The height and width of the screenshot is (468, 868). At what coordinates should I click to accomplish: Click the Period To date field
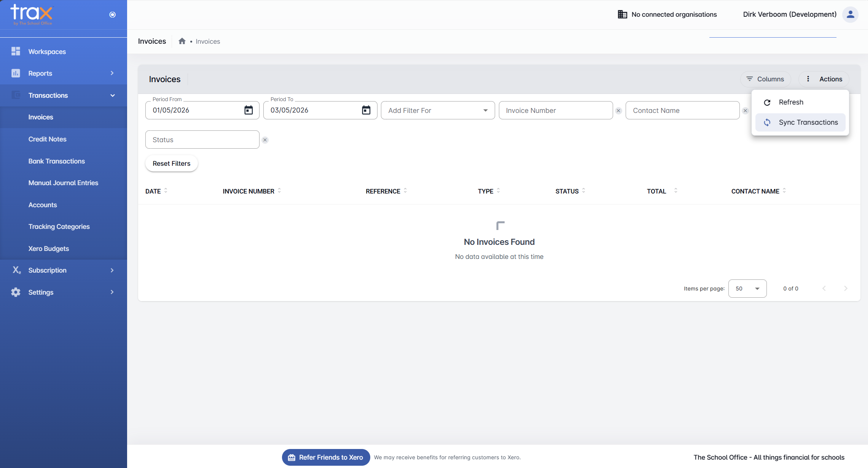pos(320,110)
